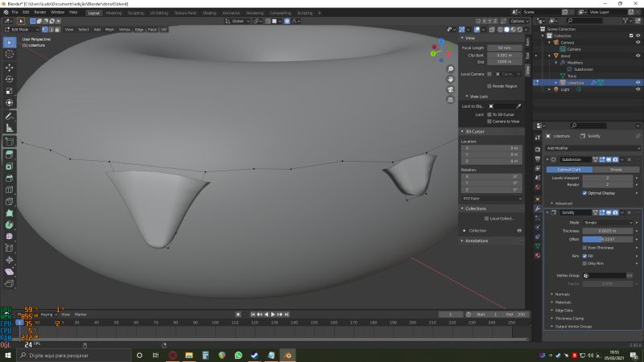The image size is (644, 362).
Task: Remove the Solidify modifier with X
Action: [x=630, y=212]
